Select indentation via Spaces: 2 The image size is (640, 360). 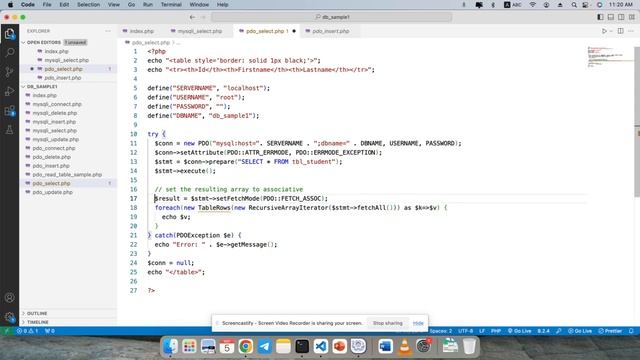coord(441,331)
